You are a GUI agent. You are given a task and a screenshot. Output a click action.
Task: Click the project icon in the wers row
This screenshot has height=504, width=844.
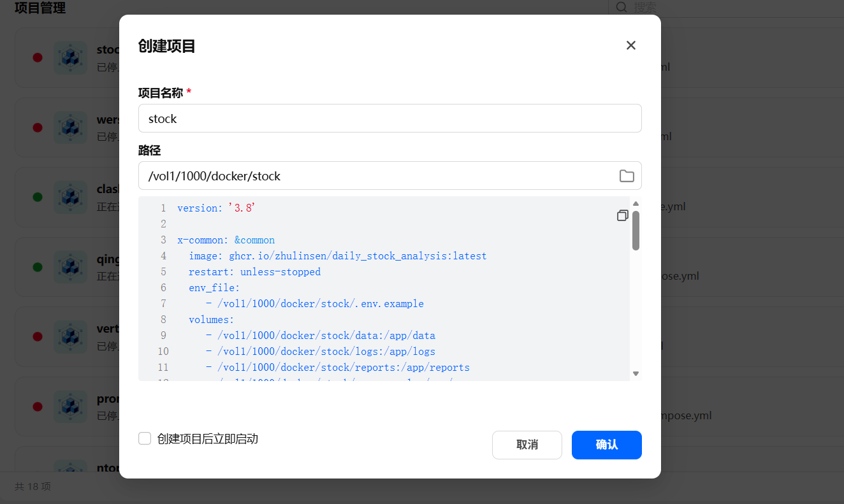70,127
